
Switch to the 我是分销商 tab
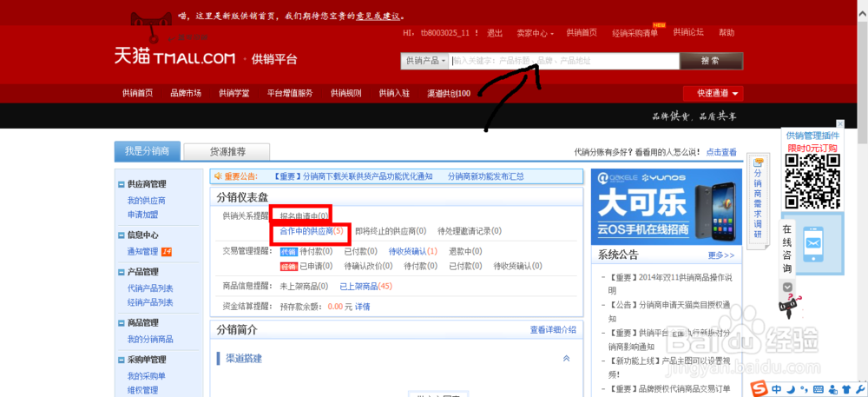146,151
